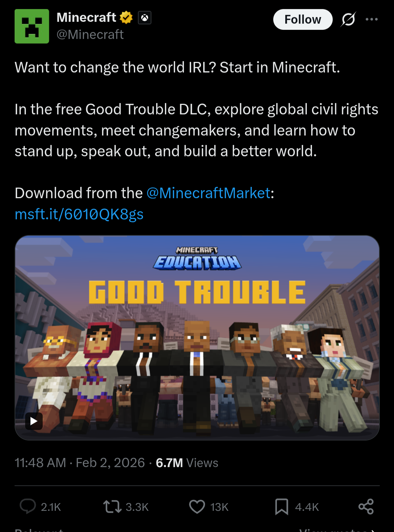This screenshot has height=532, width=394.
Task: Open the @MinecraftMarket mention link
Action: 208,193
